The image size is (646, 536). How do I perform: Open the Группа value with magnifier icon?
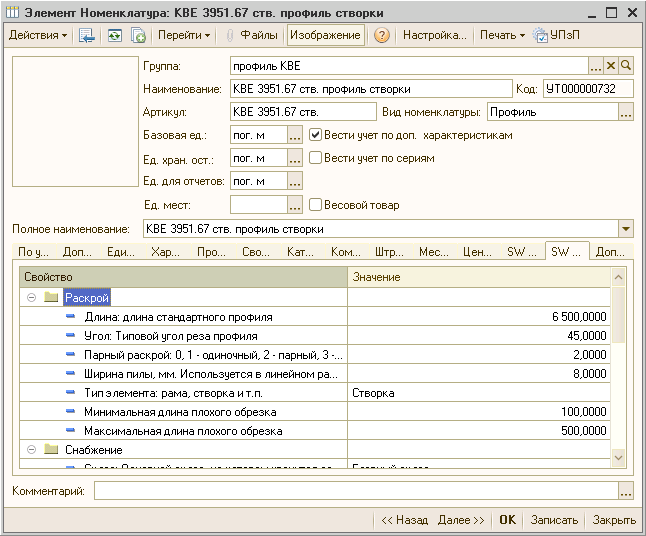626,66
